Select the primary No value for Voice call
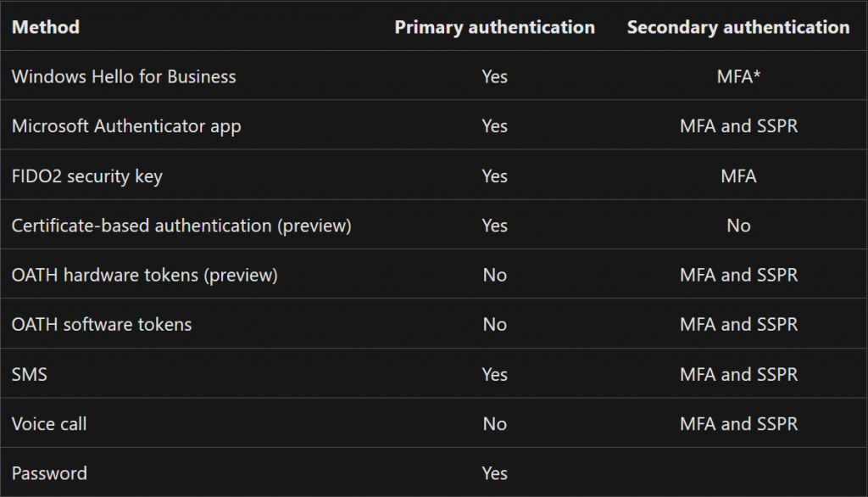The width and height of the screenshot is (868, 497). (x=494, y=424)
